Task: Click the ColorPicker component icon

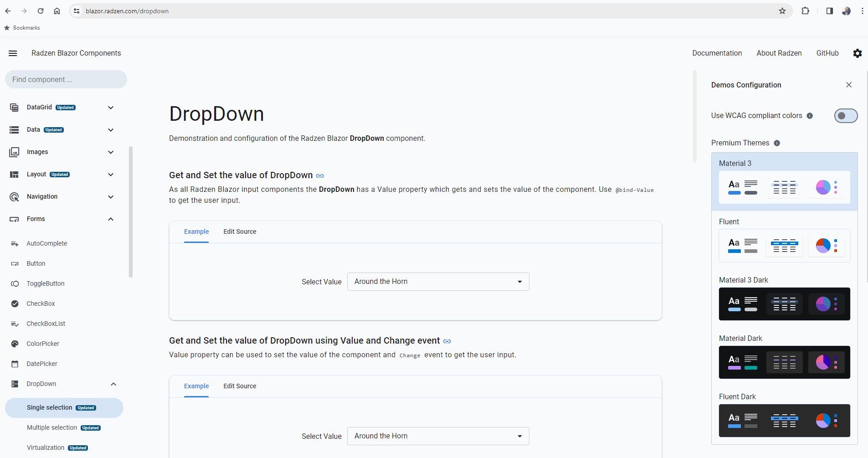Action: tap(15, 343)
